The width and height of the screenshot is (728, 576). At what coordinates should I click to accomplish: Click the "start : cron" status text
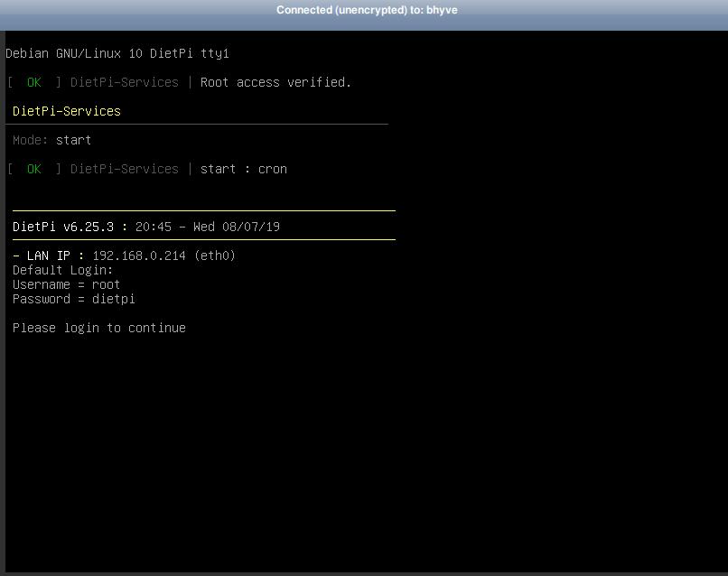point(244,169)
